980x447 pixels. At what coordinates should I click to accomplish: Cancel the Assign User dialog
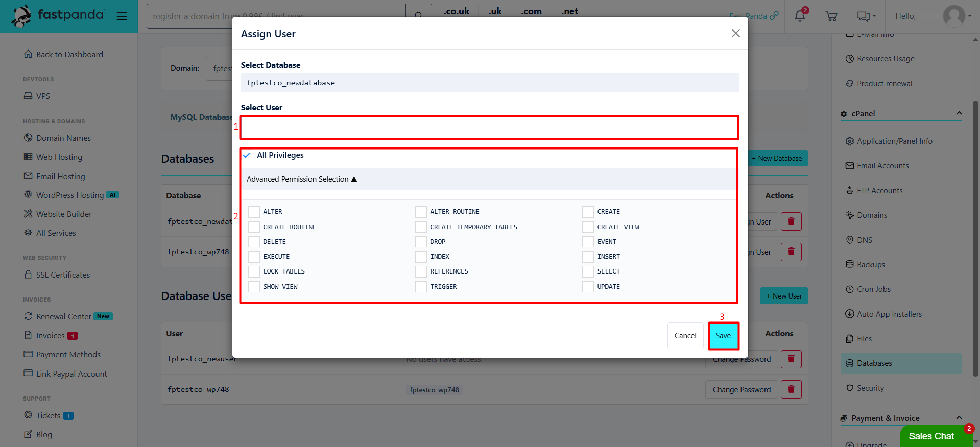tap(685, 336)
